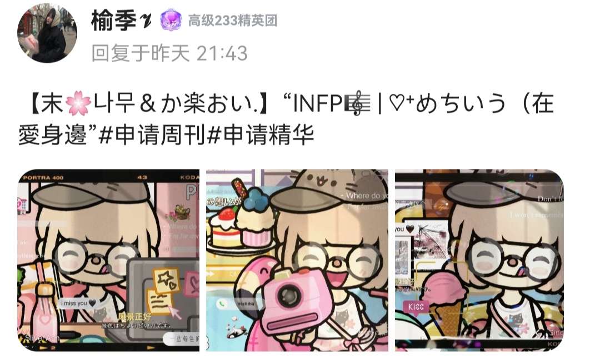Open the middle thumbnail with the pink camera
590x364 pixels.
pyautogui.click(x=297, y=260)
